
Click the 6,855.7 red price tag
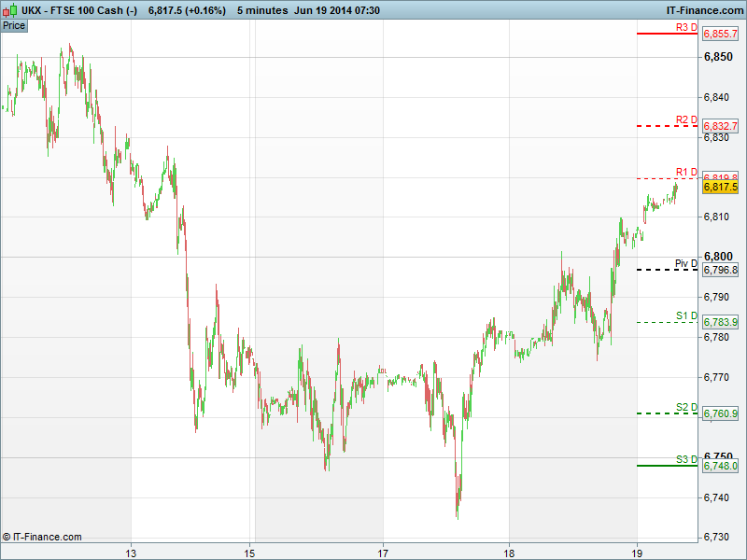point(720,34)
